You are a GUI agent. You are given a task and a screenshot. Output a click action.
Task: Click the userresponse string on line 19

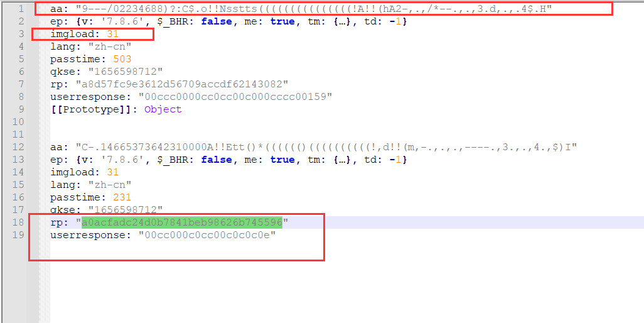click(x=207, y=235)
